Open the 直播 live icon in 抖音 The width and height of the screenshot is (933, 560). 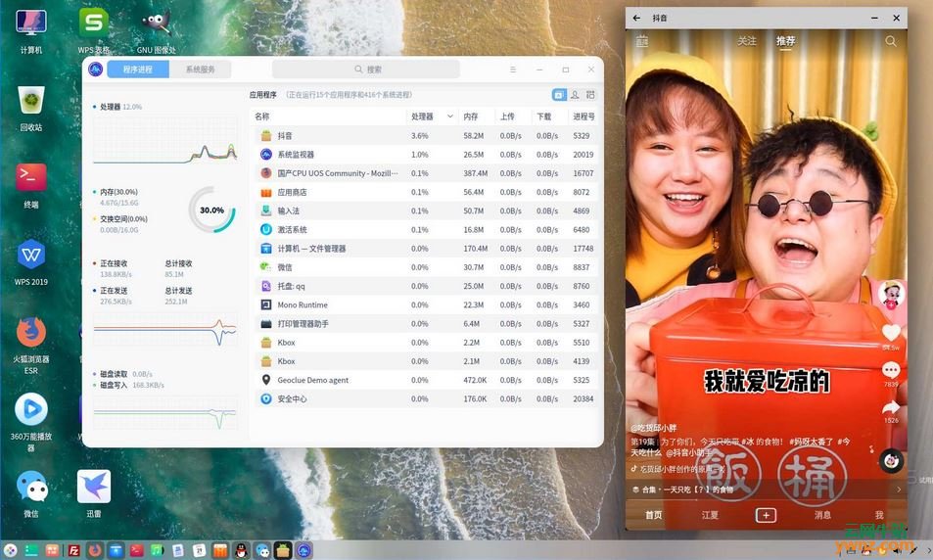641,41
